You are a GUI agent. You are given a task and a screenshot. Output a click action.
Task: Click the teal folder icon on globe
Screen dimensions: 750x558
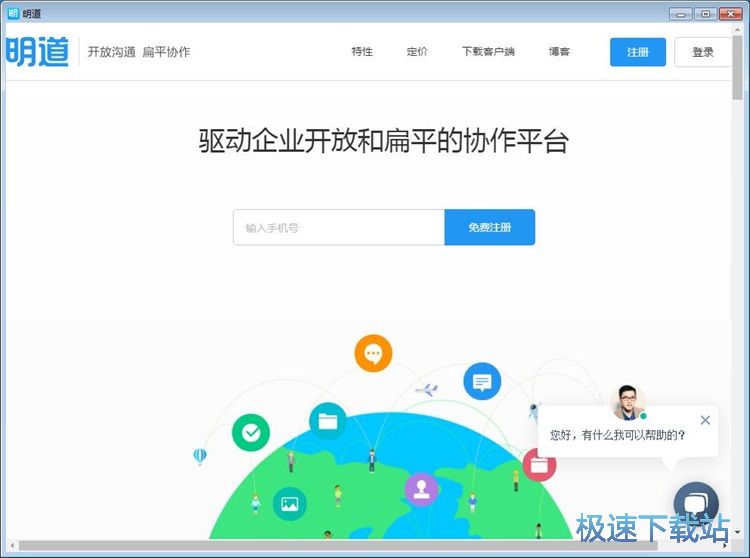[327, 421]
